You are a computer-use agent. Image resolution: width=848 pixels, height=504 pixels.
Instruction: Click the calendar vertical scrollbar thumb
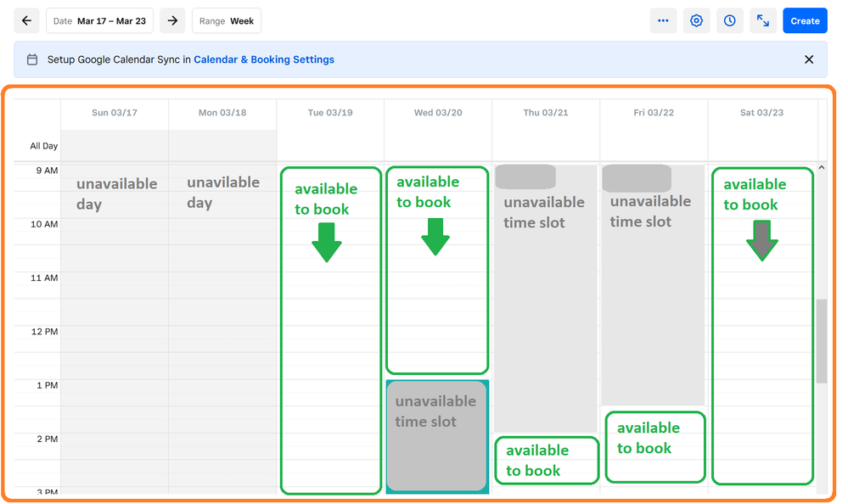(821, 339)
